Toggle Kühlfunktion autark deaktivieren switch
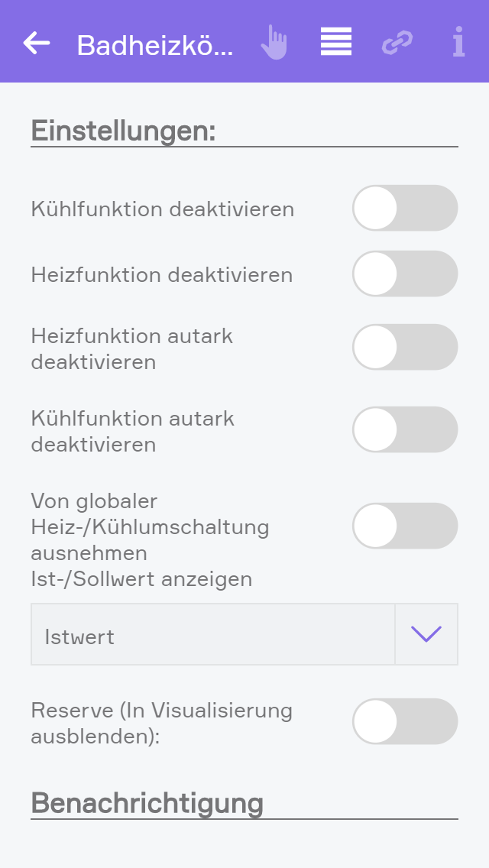 [x=405, y=429]
